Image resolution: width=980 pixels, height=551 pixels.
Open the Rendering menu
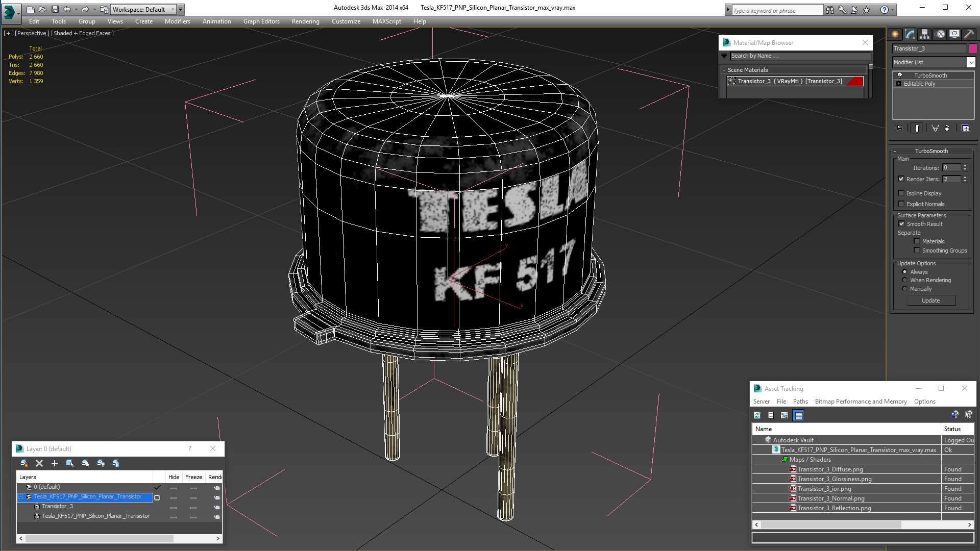coord(305,21)
